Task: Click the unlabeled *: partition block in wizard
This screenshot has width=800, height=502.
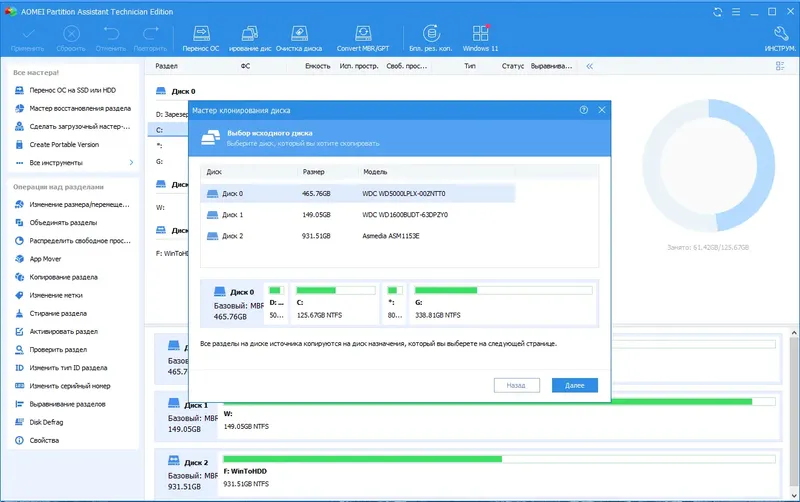Action: (x=395, y=304)
